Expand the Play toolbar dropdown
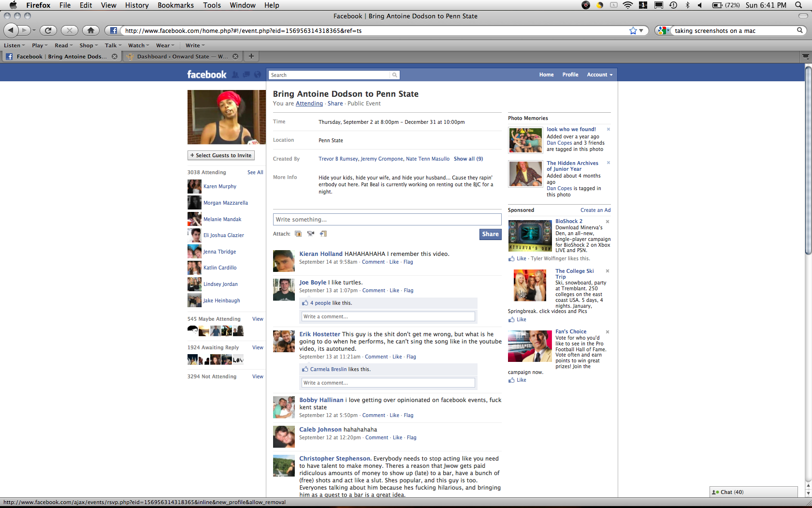Screen dimensions: 812x508 tap(40, 45)
